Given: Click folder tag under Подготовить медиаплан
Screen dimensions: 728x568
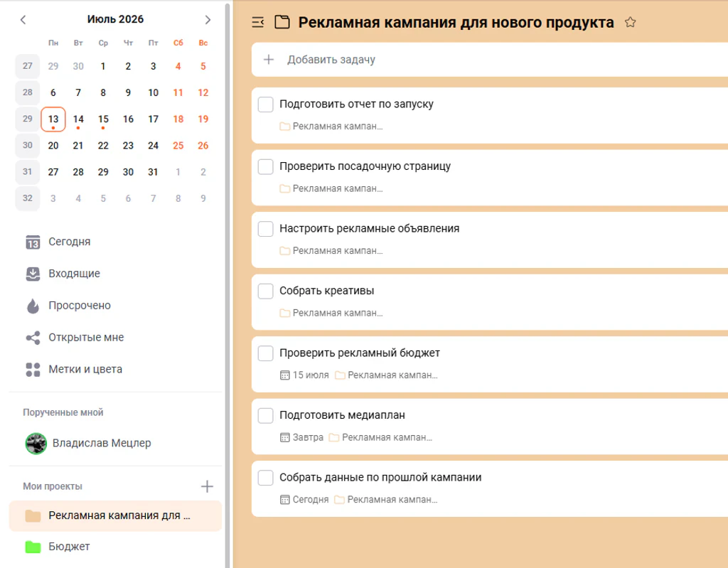Looking at the screenshot, I should [381, 437].
